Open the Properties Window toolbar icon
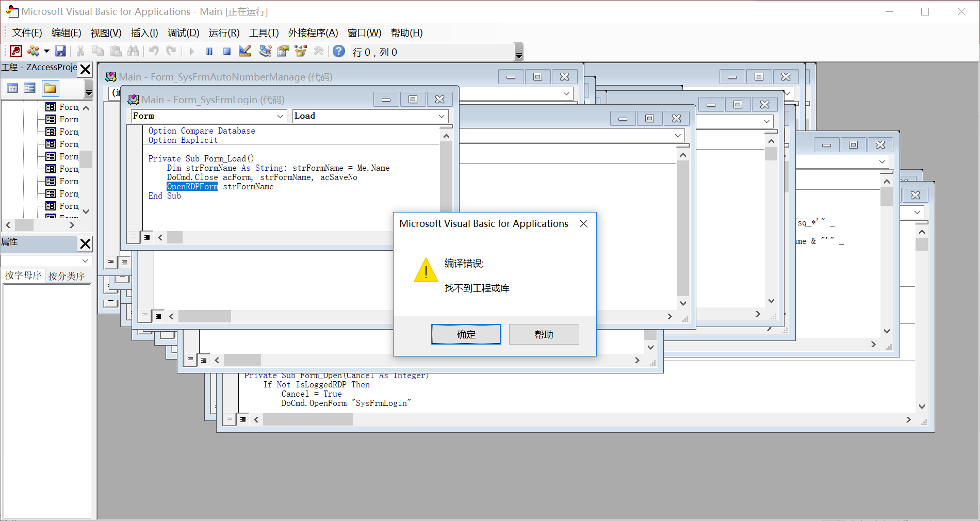This screenshot has width=980, height=521. pos(283,51)
